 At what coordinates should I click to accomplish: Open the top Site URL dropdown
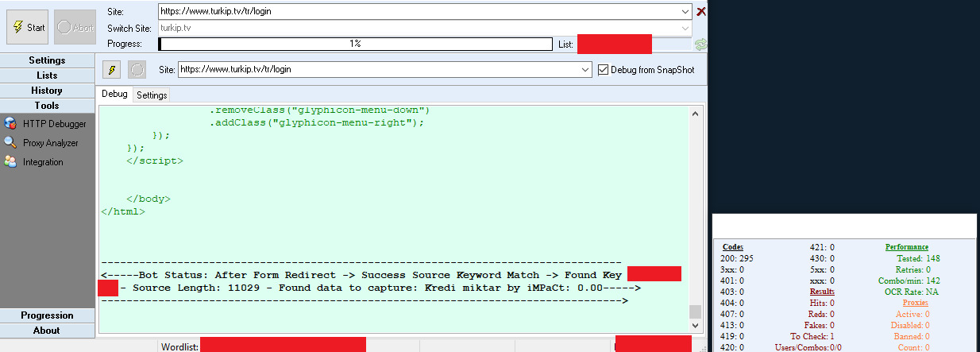pyautogui.click(x=685, y=11)
